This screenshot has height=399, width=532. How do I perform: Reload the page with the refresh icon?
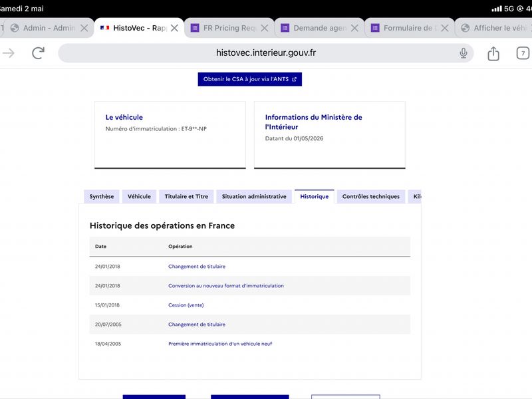(39, 53)
